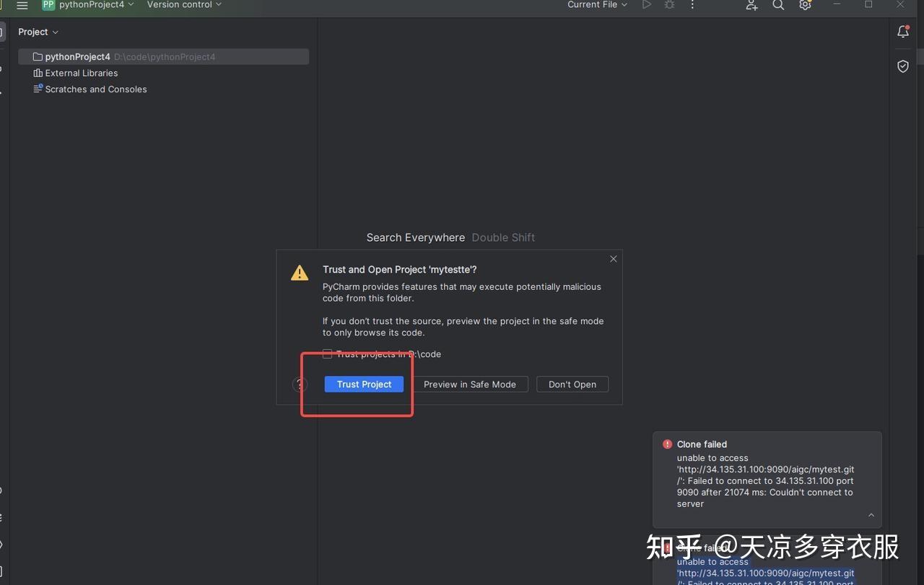
Task: Open the main menu hamburger icon
Action: click(22, 4)
